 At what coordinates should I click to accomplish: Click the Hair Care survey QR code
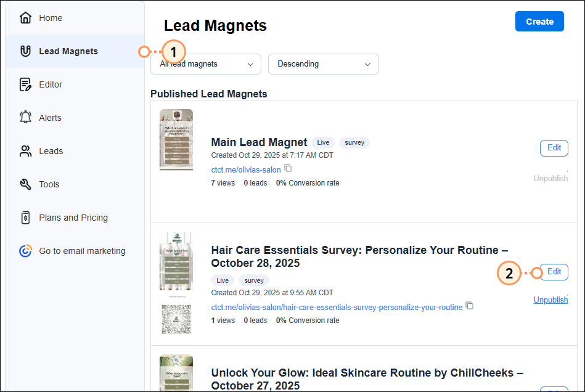[x=176, y=318]
